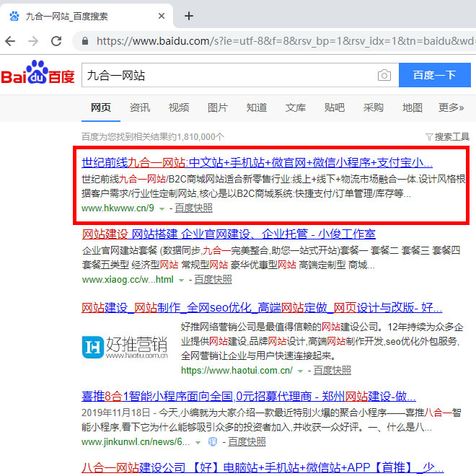Click the www.xiaog.cc/w...html URL
This screenshot has width=476, height=476.
point(128,280)
